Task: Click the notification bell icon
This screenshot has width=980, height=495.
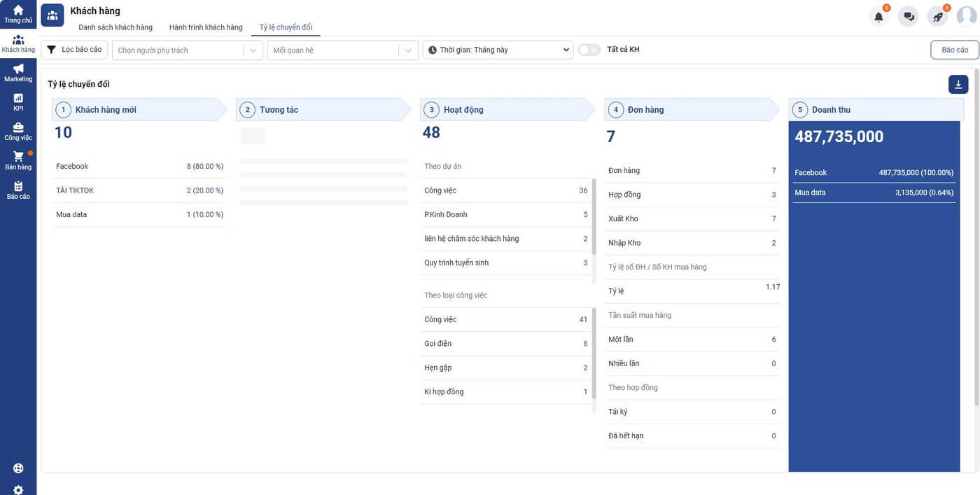Action: (x=878, y=17)
